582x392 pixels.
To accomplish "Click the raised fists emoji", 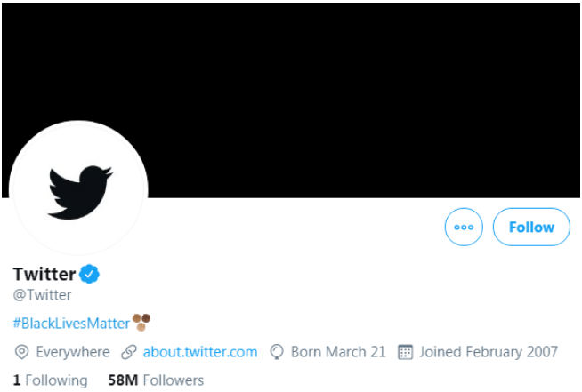I will (x=141, y=322).
